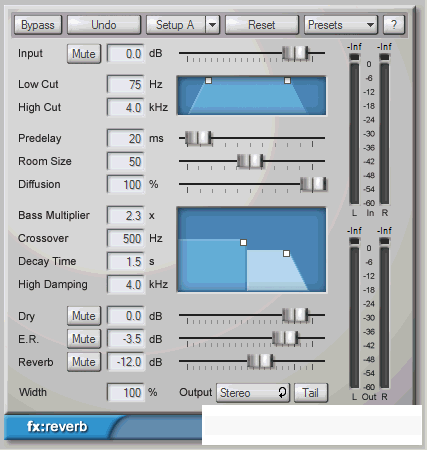Click the Low Cut handle in filter graph
The width and height of the screenshot is (427, 450).
click(x=208, y=81)
